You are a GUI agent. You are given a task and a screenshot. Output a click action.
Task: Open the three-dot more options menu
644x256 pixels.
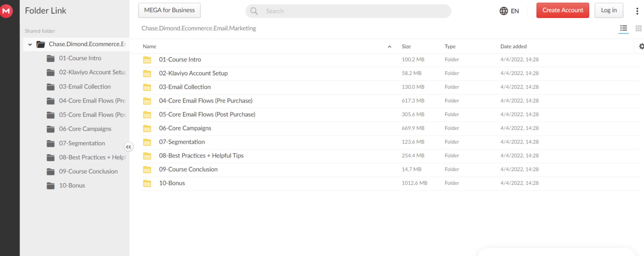click(637, 11)
